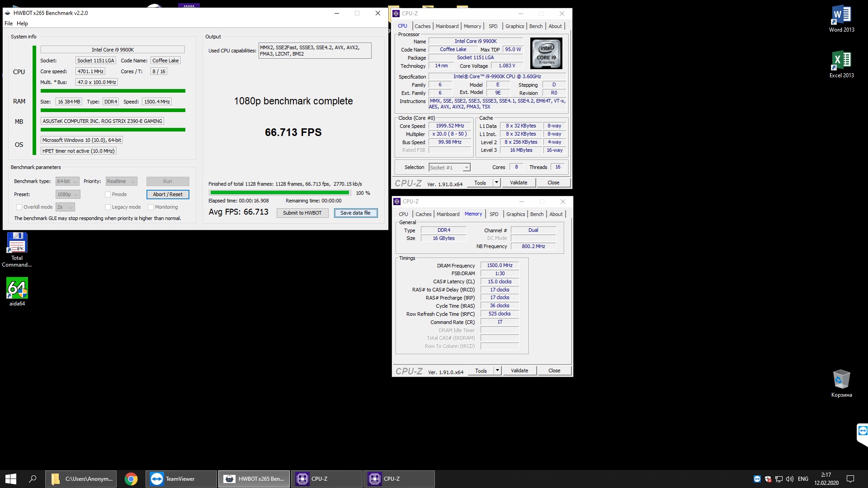868x488 pixels.
Task: Switch to HWBOT x265 taskbar item
Action: click(x=254, y=479)
